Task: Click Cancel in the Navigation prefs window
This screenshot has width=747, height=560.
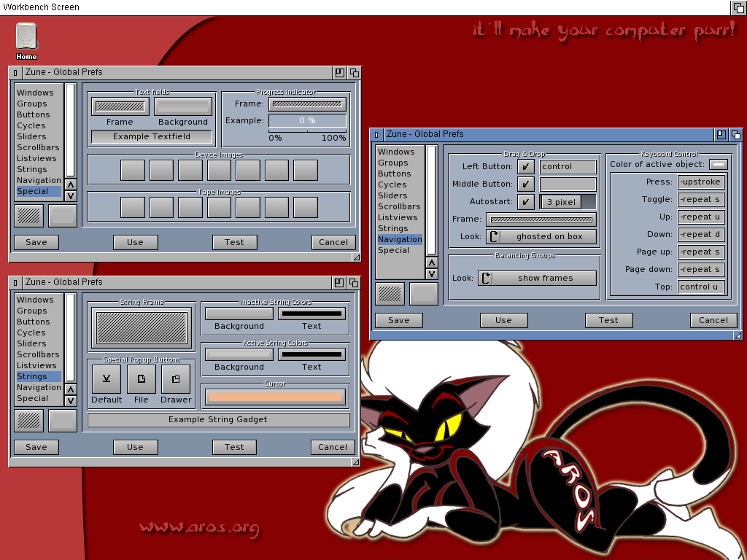Action: coord(713,321)
